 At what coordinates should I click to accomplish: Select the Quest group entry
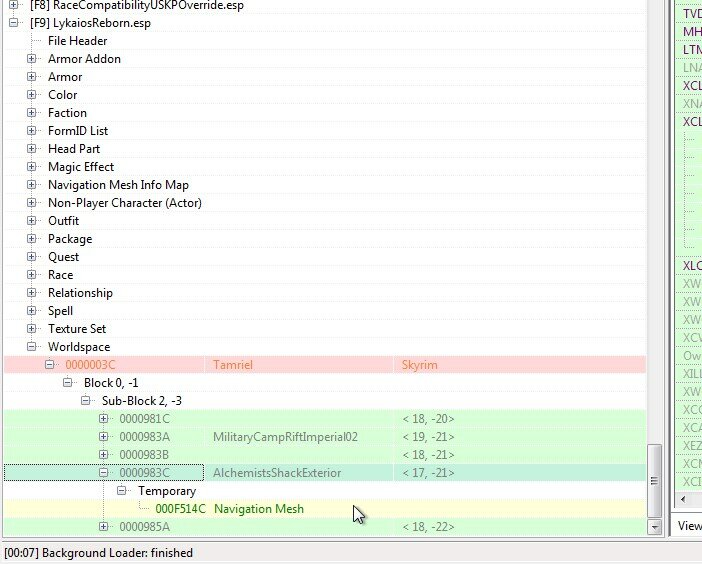point(65,257)
